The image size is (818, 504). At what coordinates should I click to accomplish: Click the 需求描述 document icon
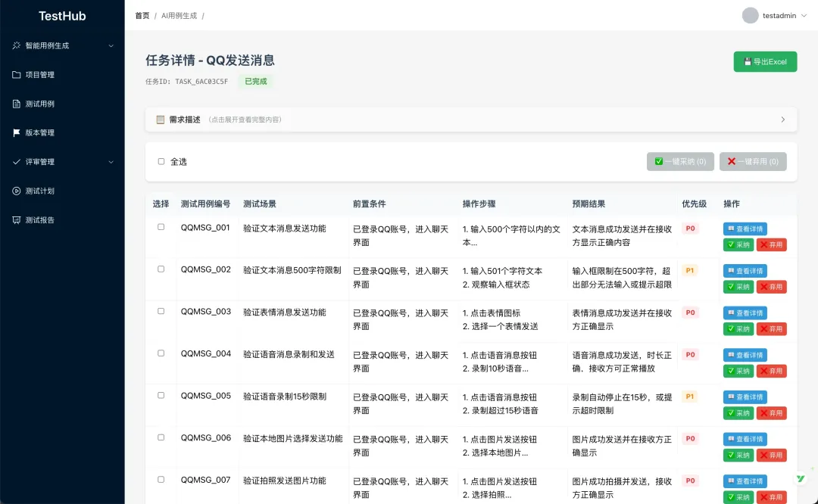(160, 119)
